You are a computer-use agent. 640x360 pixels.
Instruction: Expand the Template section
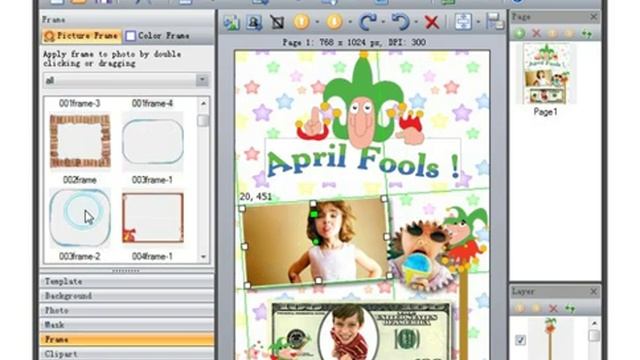pyautogui.click(x=126, y=281)
